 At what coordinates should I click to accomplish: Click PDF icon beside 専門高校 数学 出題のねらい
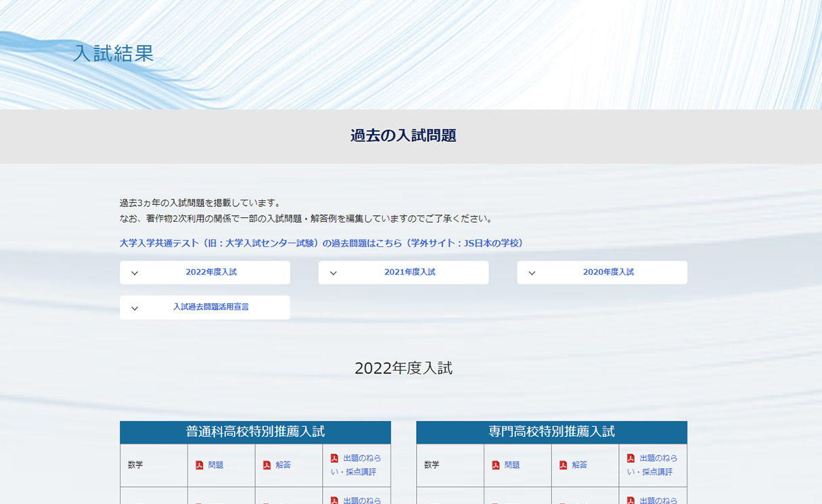click(x=631, y=459)
